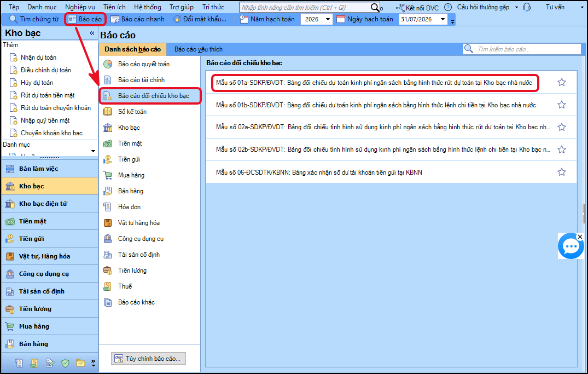Screen dimensions: 588x374
Task: Open Năm hạch toán year dropdown
Action: [x=328, y=19]
